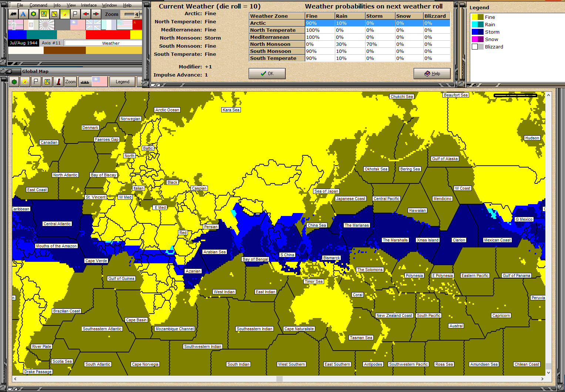This screenshot has width=565, height=392.
Task: Click the Weather phase field
Action: click(103, 43)
